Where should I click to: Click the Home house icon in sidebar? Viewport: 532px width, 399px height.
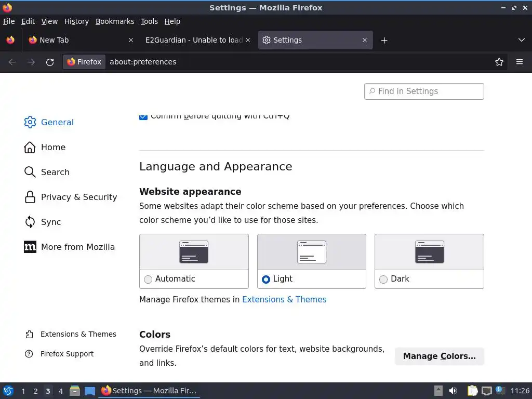click(30, 147)
